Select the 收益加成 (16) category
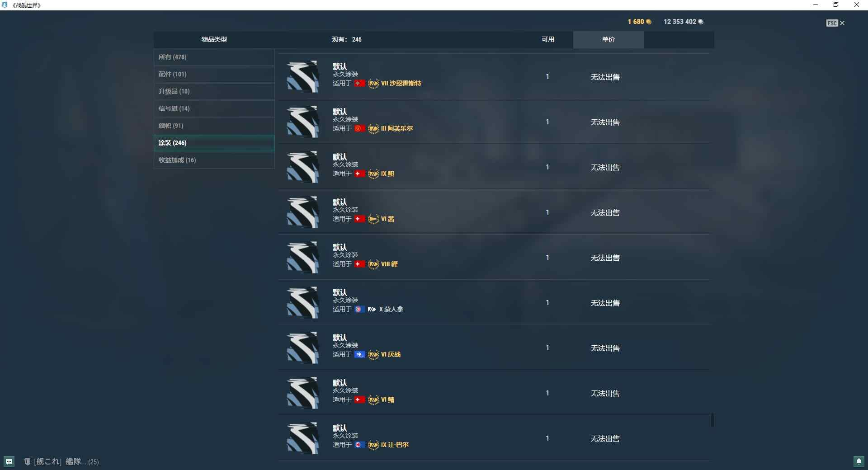This screenshot has height=470, width=868. point(214,160)
